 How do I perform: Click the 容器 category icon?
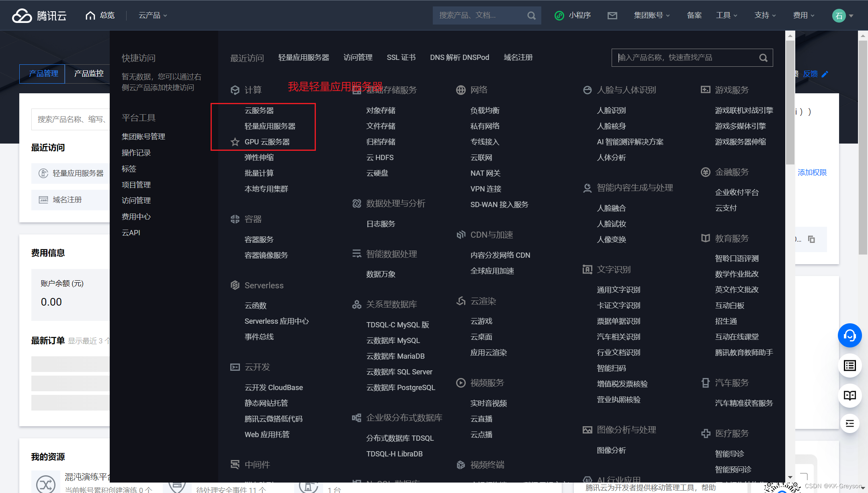coord(235,219)
